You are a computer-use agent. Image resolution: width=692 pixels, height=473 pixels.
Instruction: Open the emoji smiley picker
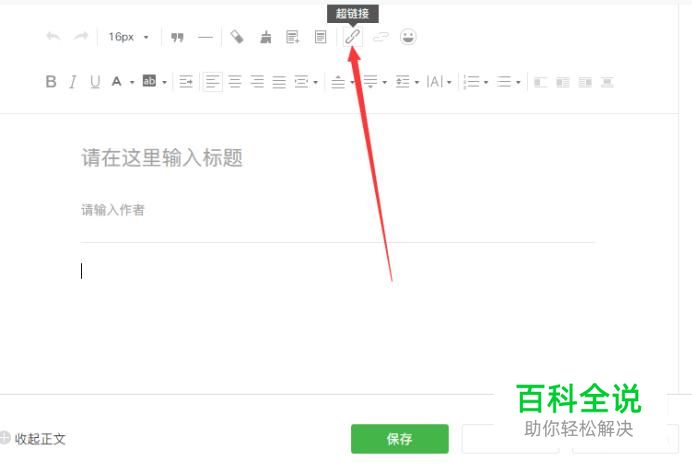coord(408,37)
